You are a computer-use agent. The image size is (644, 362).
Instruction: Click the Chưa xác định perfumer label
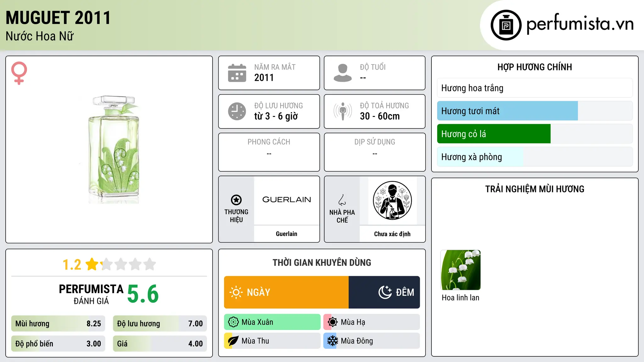(392, 234)
